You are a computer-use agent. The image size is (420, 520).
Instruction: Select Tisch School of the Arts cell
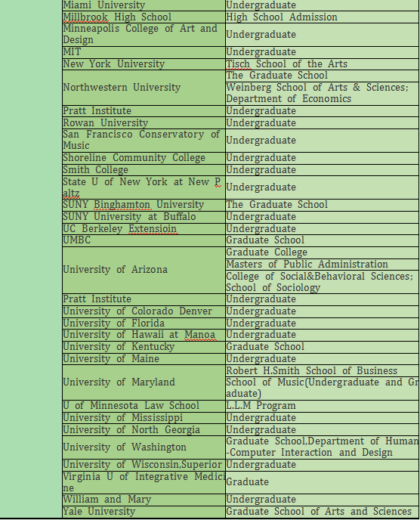click(x=322, y=64)
